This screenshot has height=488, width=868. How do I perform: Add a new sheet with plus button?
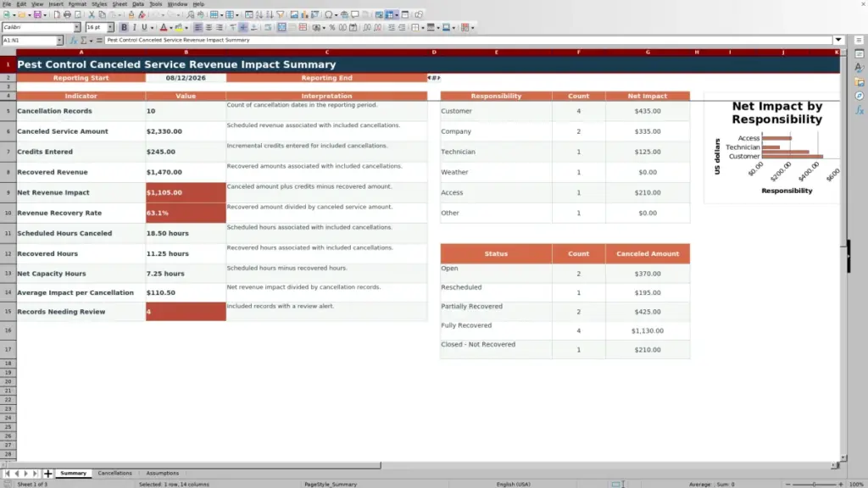click(47, 473)
